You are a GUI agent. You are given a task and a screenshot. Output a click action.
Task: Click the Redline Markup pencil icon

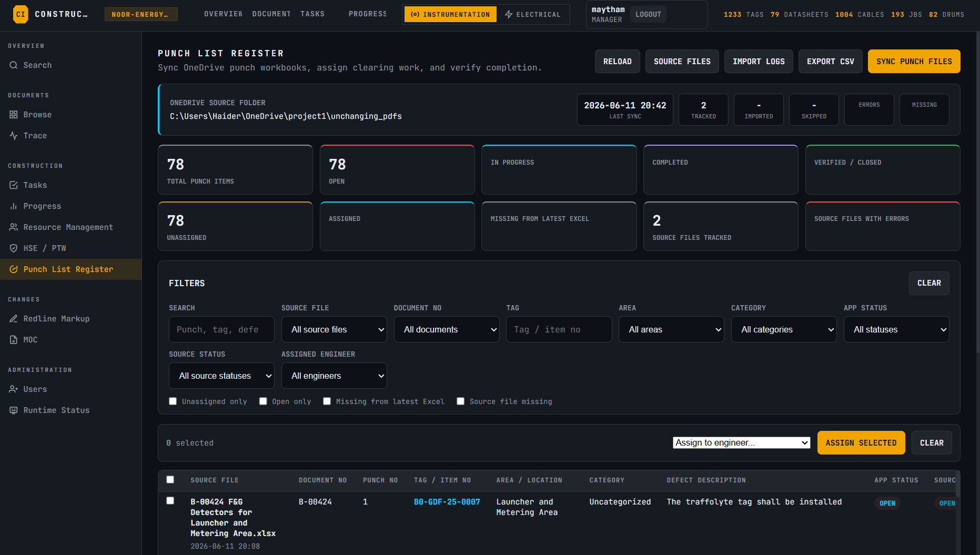(14, 319)
